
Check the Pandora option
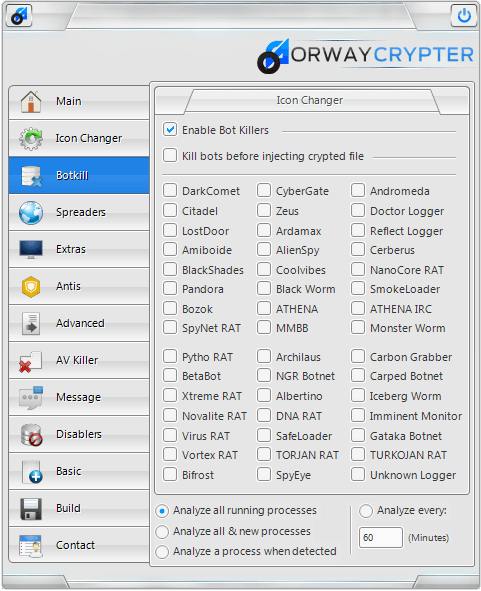170,288
